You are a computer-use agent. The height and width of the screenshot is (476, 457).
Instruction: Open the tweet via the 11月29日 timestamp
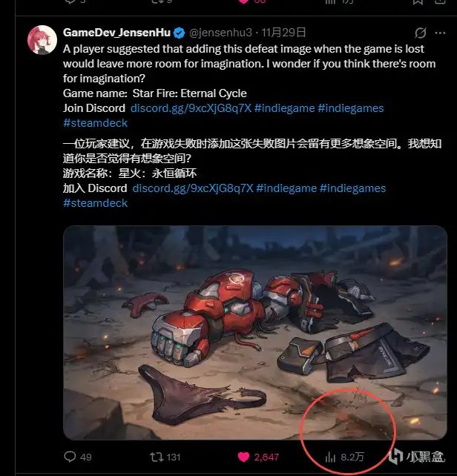283,33
